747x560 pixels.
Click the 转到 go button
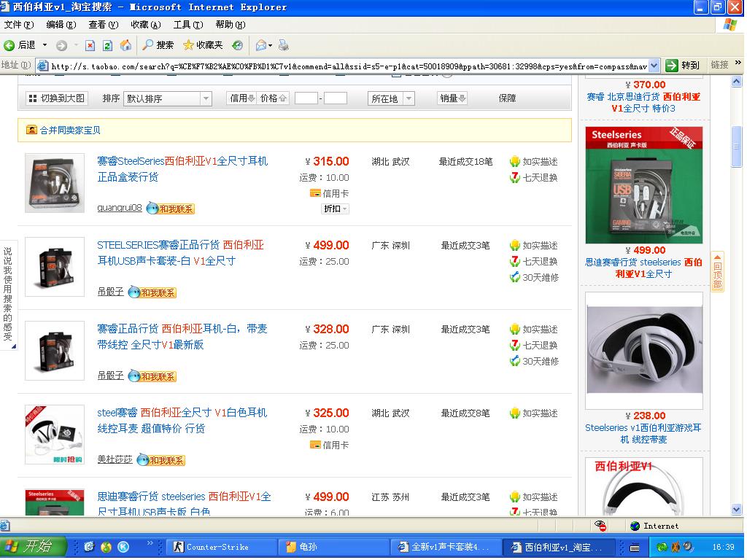(683, 65)
